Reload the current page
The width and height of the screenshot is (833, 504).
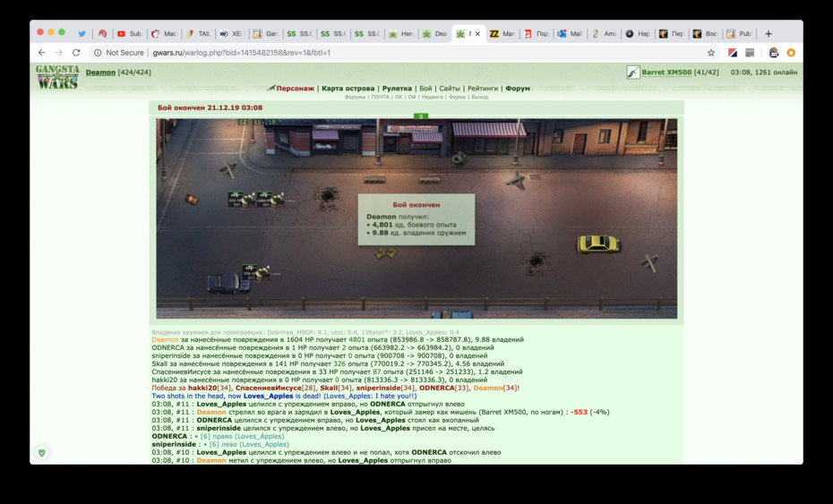76,53
